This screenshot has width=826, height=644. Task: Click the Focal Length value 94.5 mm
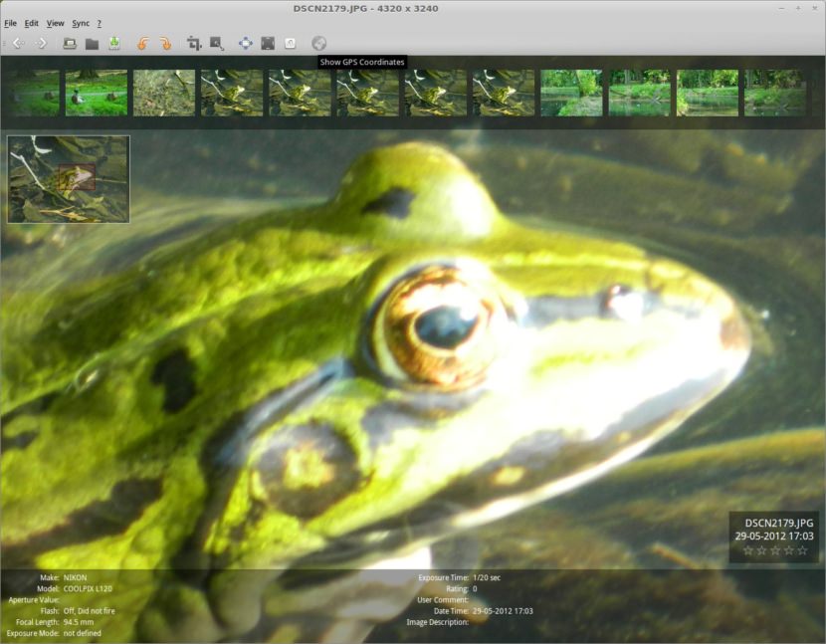[x=79, y=622]
